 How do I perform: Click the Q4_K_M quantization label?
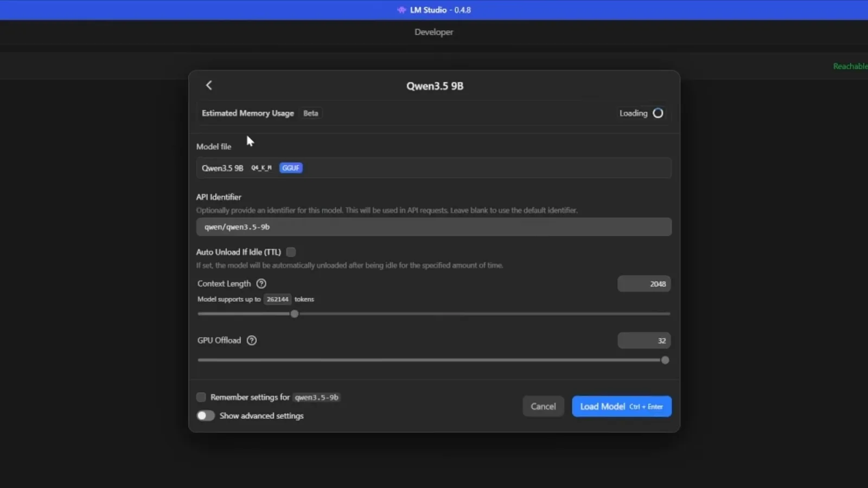[x=261, y=168]
